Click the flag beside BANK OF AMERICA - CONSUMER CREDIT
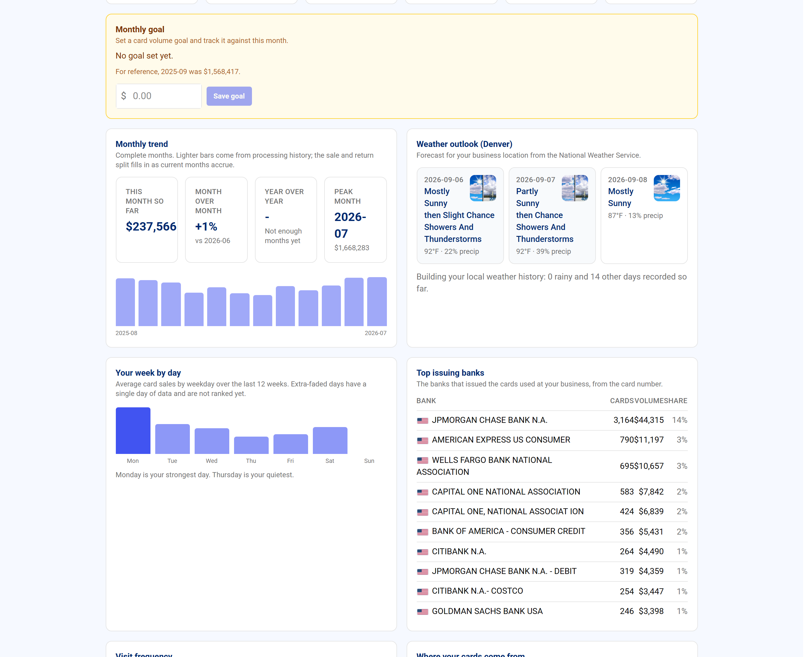This screenshot has height=657, width=812. pyautogui.click(x=423, y=532)
